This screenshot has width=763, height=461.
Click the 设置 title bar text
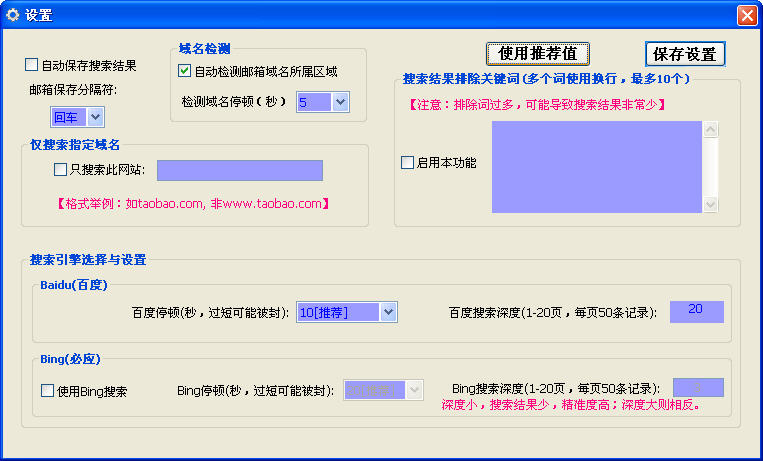(x=38, y=15)
